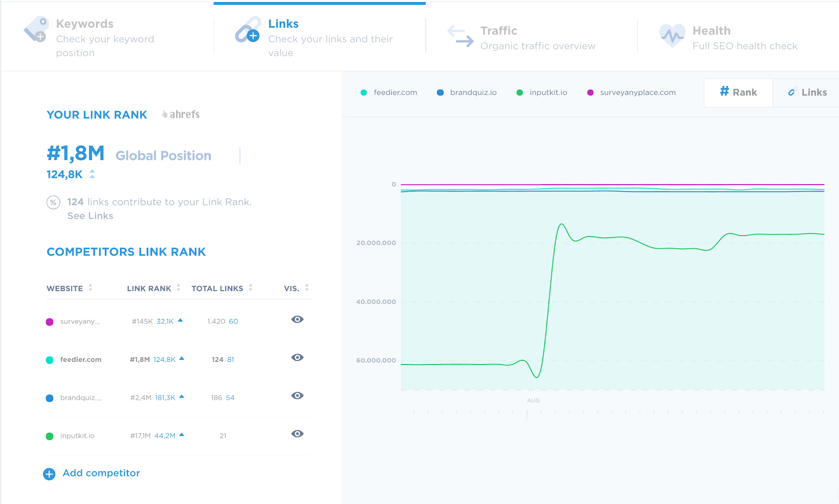839x504 pixels.
Task: Switch chart to Rank view
Action: pyautogui.click(x=738, y=92)
